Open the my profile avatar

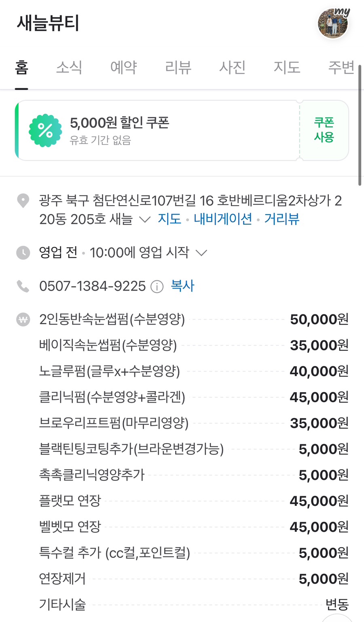tap(333, 23)
